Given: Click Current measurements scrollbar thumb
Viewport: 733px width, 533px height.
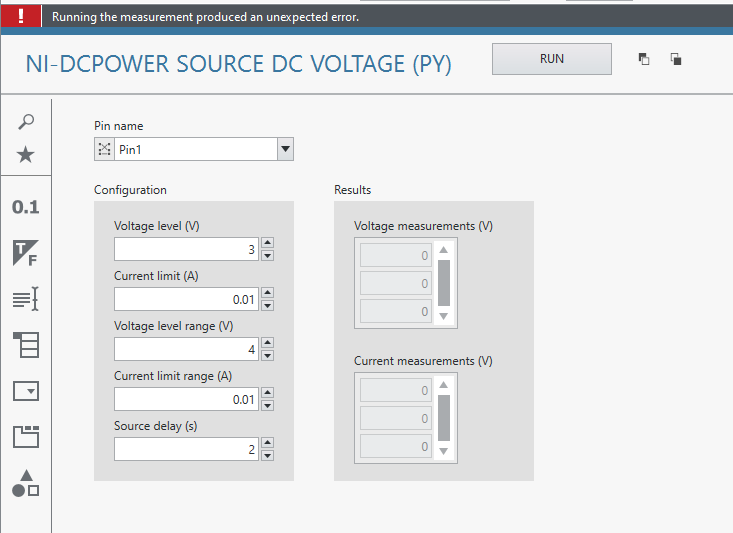Looking at the screenshot, I should click(444, 418).
